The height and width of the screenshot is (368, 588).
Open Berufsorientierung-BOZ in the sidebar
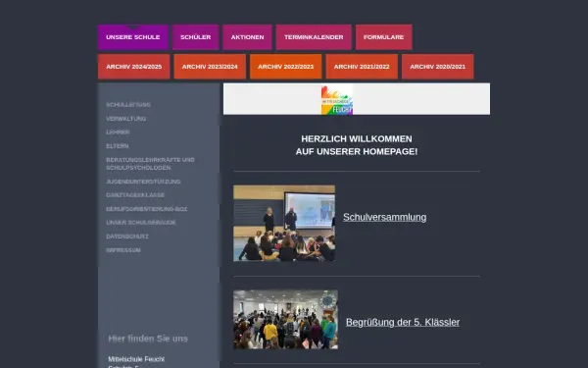tap(147, 209)
